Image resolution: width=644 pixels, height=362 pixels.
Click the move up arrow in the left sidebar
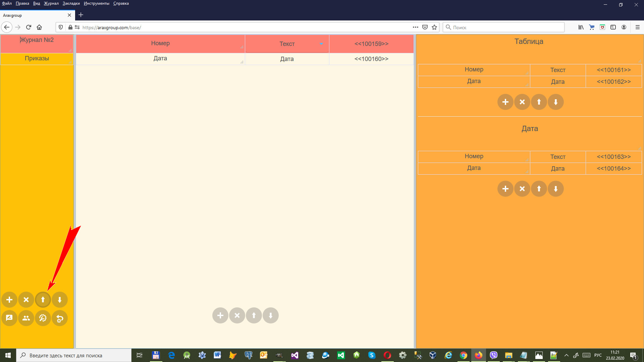[43, 300]
